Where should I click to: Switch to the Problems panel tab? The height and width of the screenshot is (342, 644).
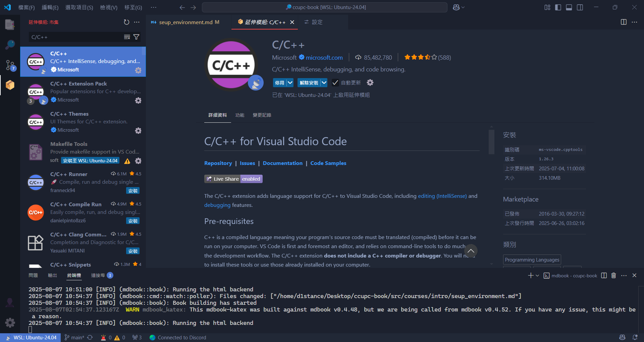tap(33, 275)
